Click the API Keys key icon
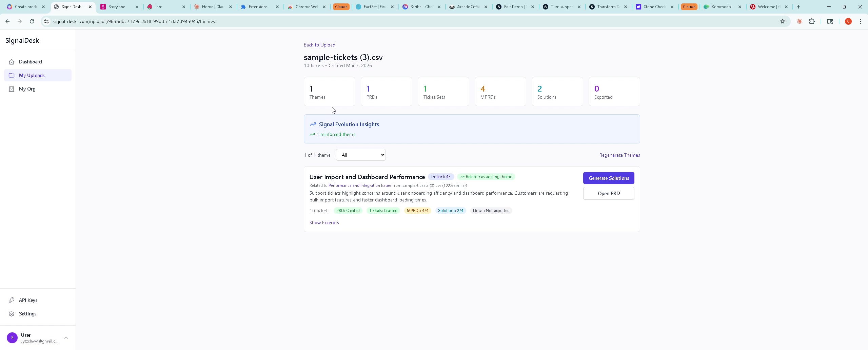The width and height of the screenshot is (868, 350). [12, 300]
